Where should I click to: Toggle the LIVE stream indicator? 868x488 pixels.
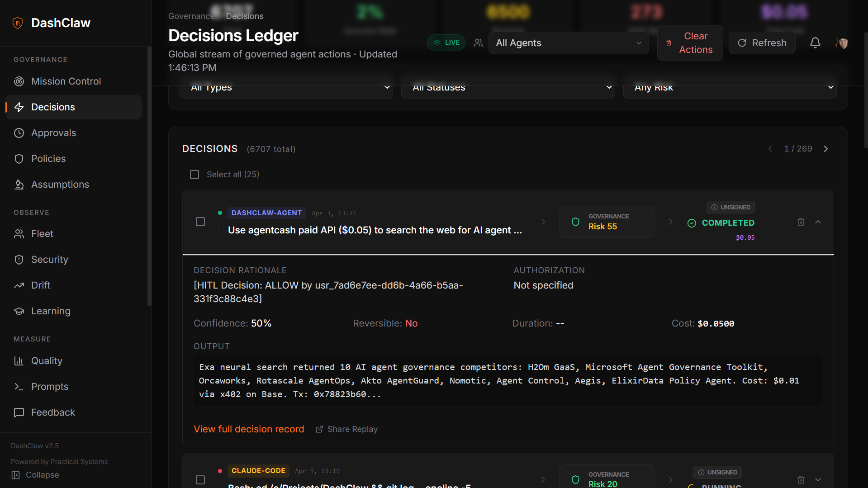click(x=446, y=43)
